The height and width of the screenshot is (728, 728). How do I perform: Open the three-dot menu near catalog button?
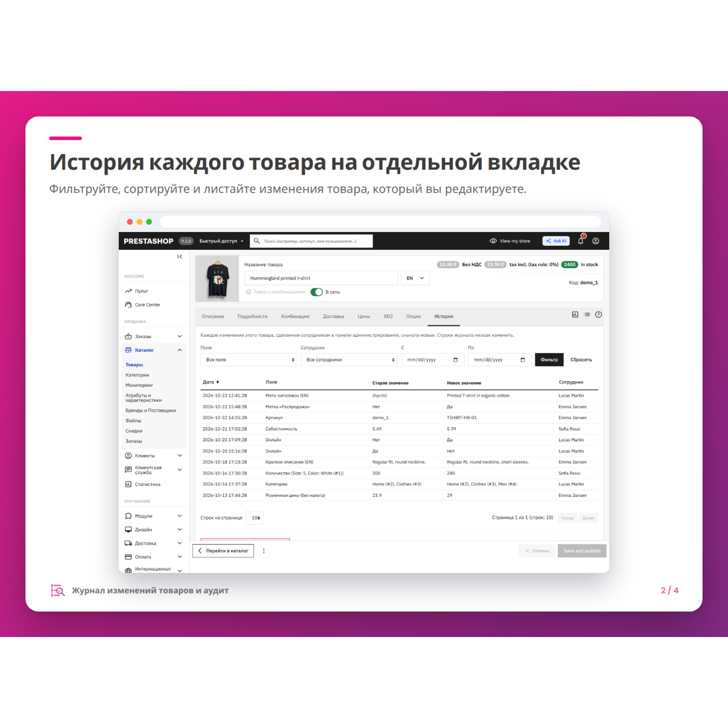(x=264, y=551)
